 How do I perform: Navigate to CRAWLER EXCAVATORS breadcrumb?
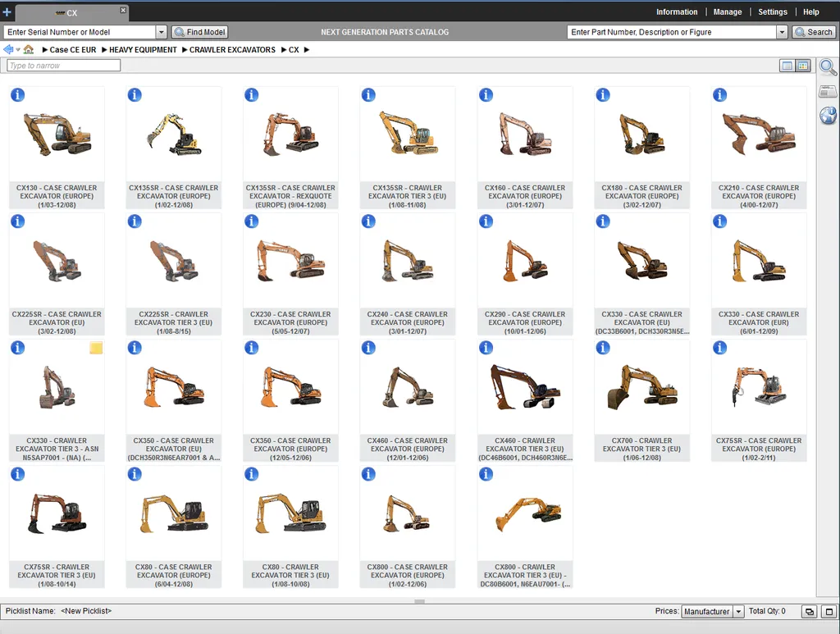click(232, 50)
